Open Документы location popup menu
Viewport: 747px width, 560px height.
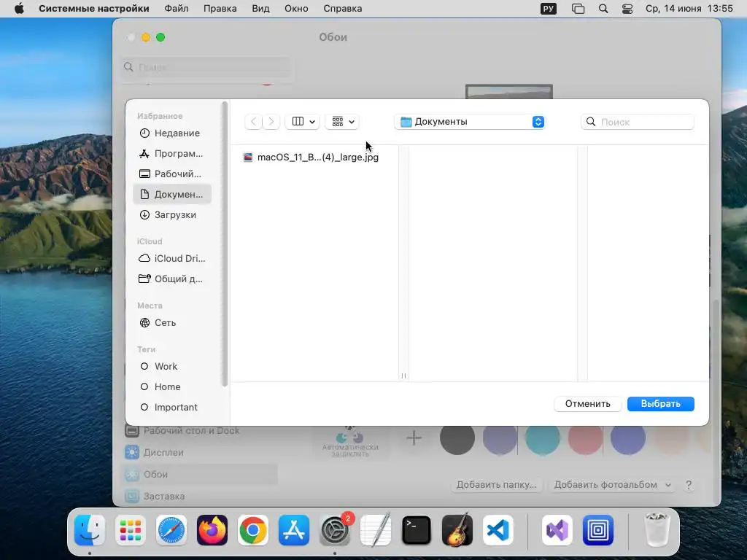click(x=470, y=122)
